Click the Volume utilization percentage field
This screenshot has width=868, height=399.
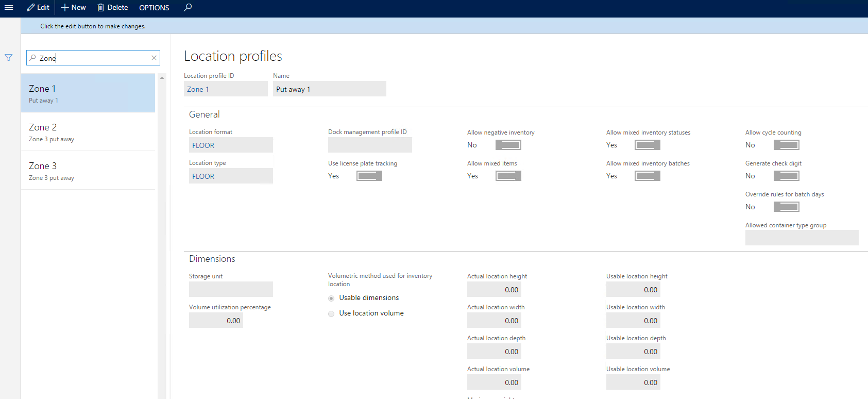[216, 321]
